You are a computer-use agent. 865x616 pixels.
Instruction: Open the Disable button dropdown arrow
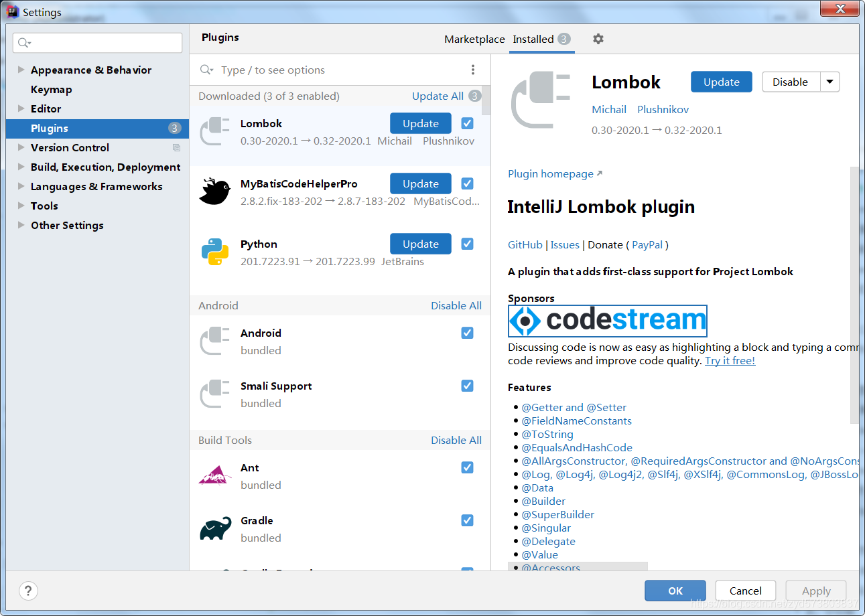coord(829,82)
